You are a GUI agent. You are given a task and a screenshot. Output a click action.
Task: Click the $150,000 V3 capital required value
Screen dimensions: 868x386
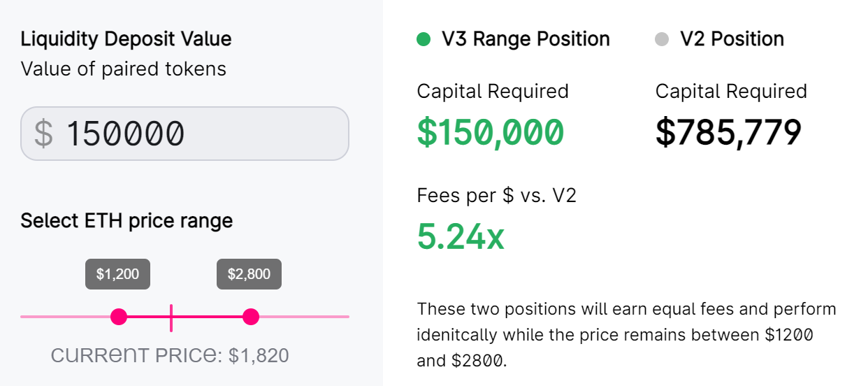[x=490, y=132]
